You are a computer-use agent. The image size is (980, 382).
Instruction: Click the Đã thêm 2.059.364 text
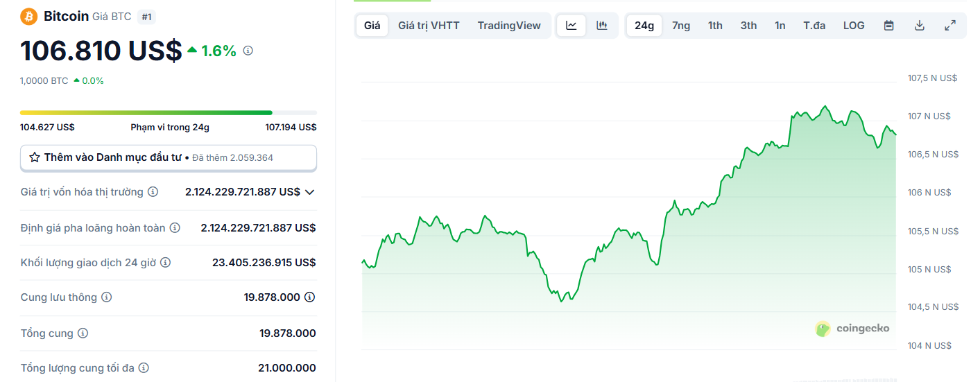coord(232,157)
